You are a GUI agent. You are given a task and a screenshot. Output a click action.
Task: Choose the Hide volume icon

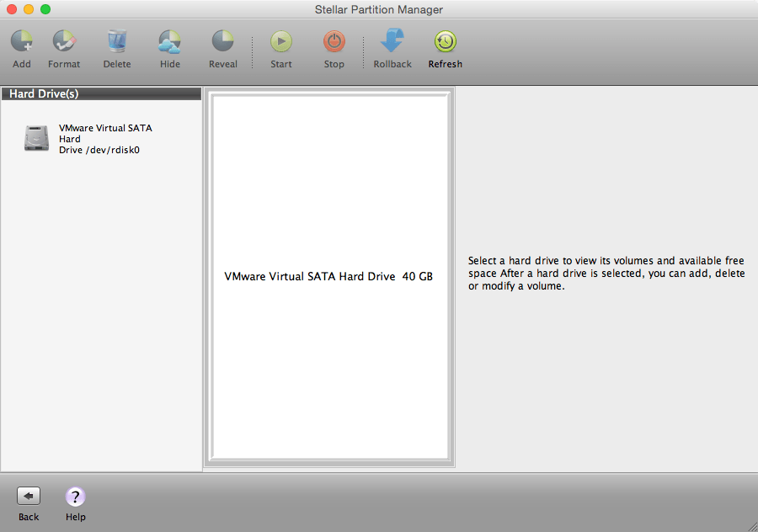coord(169,41)
